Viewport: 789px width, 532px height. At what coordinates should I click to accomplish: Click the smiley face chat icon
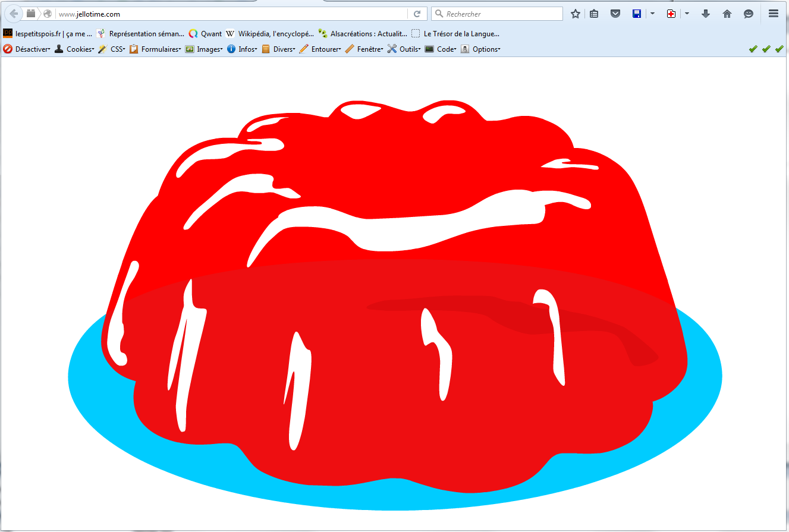tap(749, 14)
